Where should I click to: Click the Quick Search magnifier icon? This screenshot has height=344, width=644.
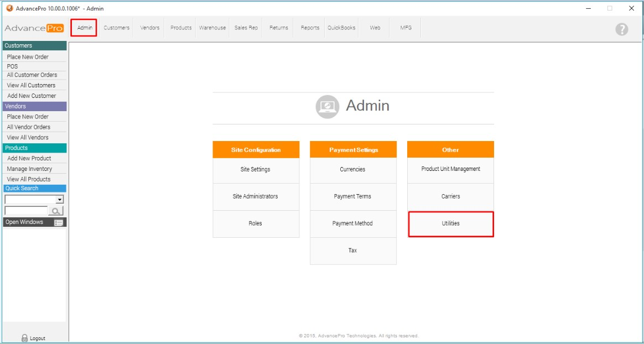click(x=56, y=211)
